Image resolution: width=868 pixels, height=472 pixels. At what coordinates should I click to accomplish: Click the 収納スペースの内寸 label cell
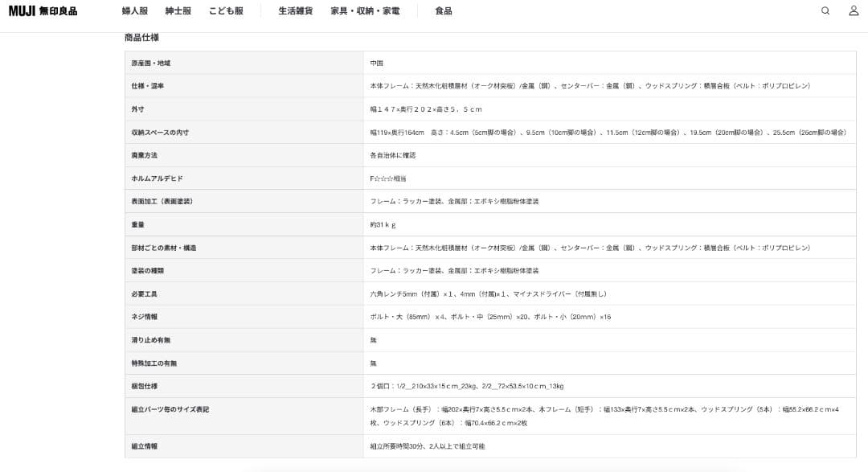point(160,133)
